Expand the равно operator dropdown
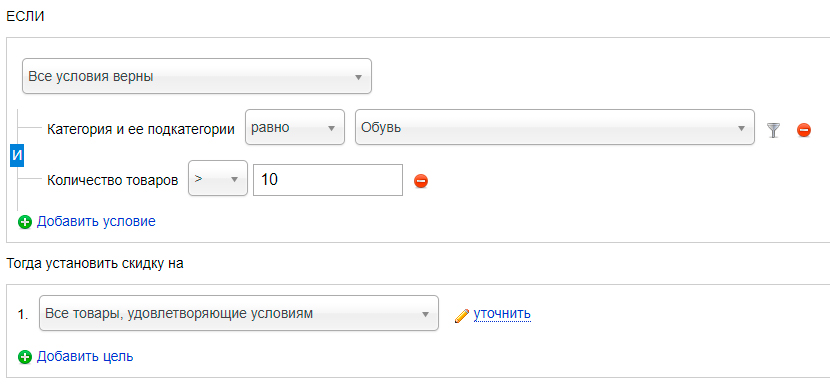 tap(295, 127)
